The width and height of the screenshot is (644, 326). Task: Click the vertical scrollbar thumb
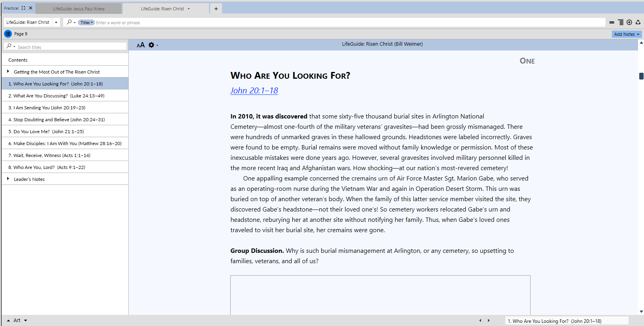click(641, 76)
